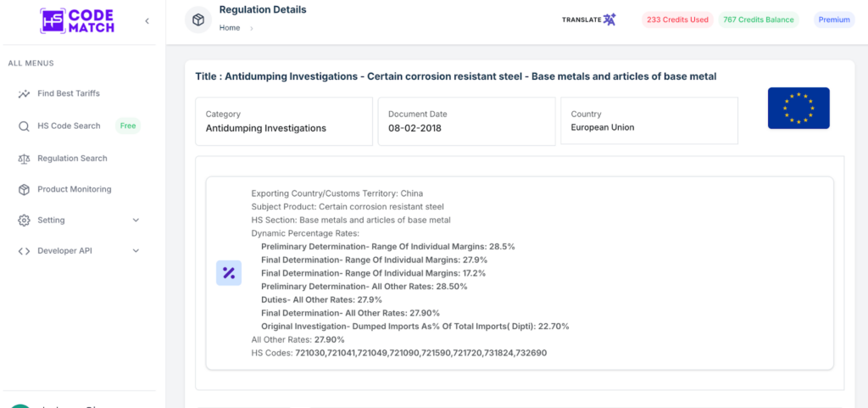Image resolution: width=868 pixels, height=408 pixels.
Task: Open the Regulation Search menu item
Action: click(73, 159)
